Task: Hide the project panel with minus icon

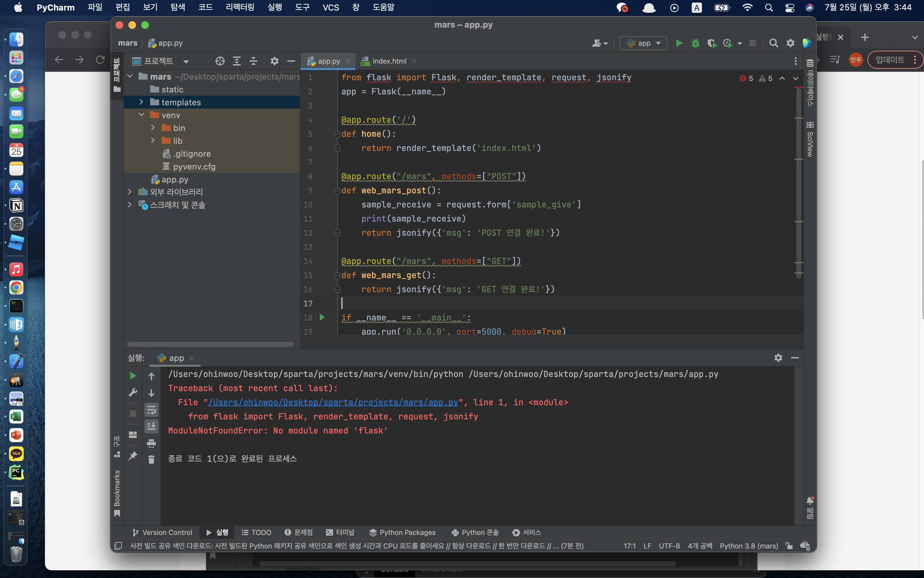Action: [x=291, y=61]
